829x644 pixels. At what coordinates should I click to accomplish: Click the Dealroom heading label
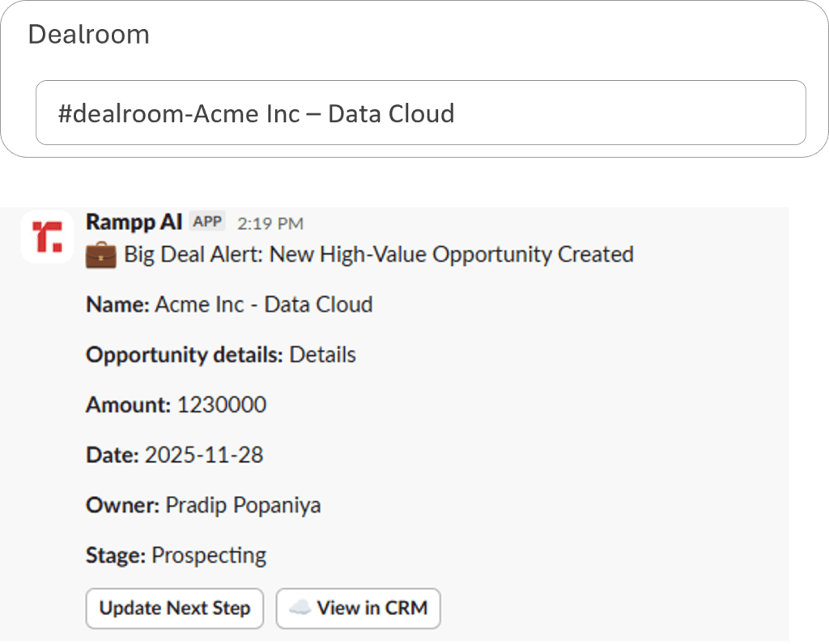pyautogui.click(x=88, y=35)
